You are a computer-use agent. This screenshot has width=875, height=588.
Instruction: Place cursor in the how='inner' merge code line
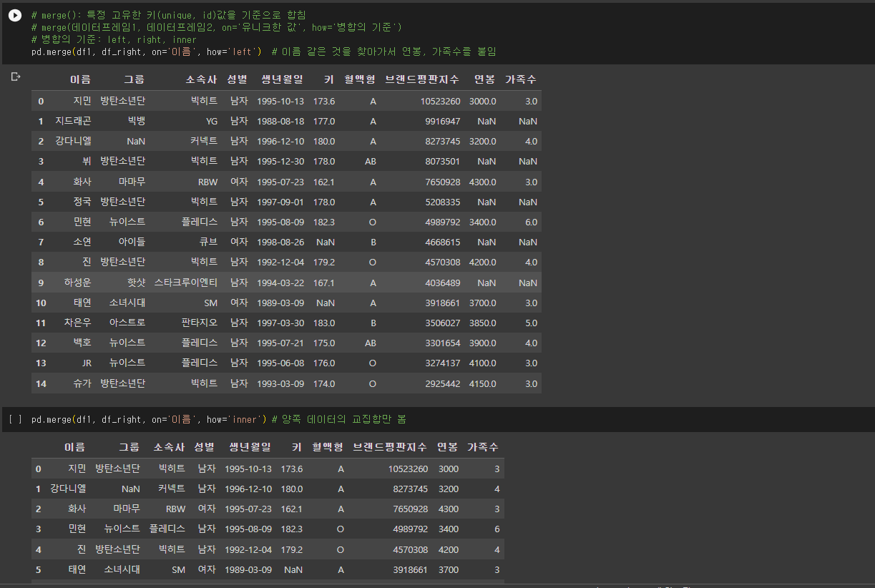(x=148, y=419)
